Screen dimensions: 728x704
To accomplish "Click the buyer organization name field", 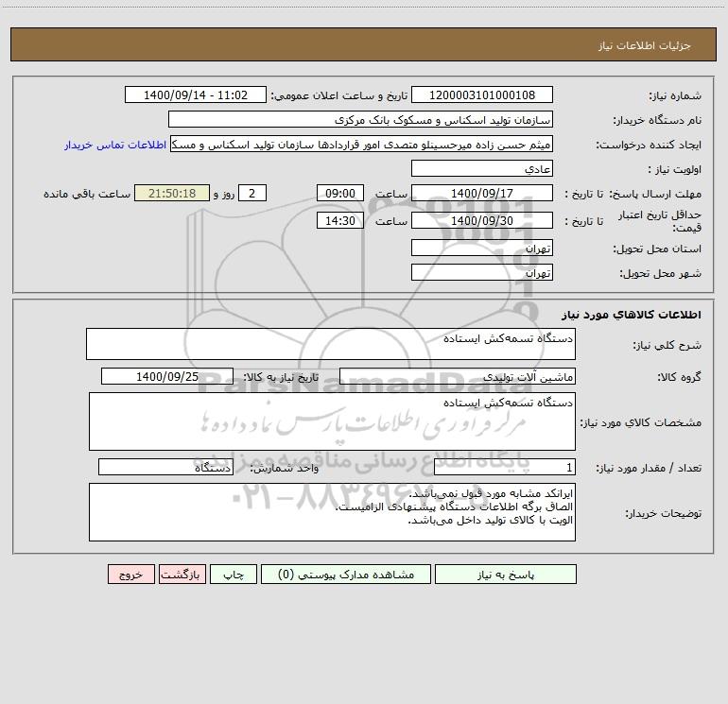I will click(360, 119).
